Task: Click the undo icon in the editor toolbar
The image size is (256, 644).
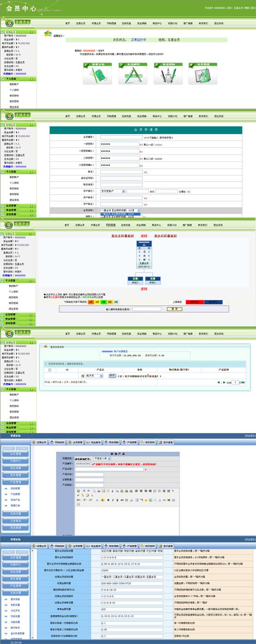Action: coord(84,491)
